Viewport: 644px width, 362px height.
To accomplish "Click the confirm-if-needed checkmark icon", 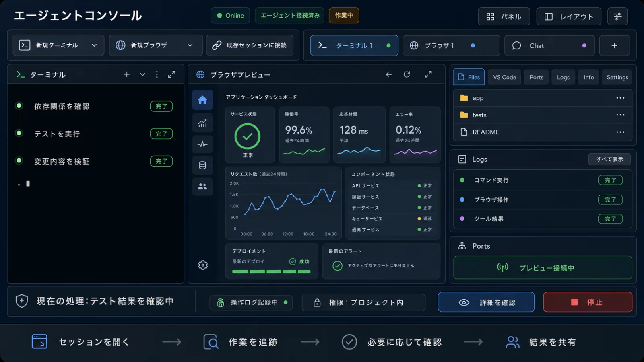I will [349, 342].
